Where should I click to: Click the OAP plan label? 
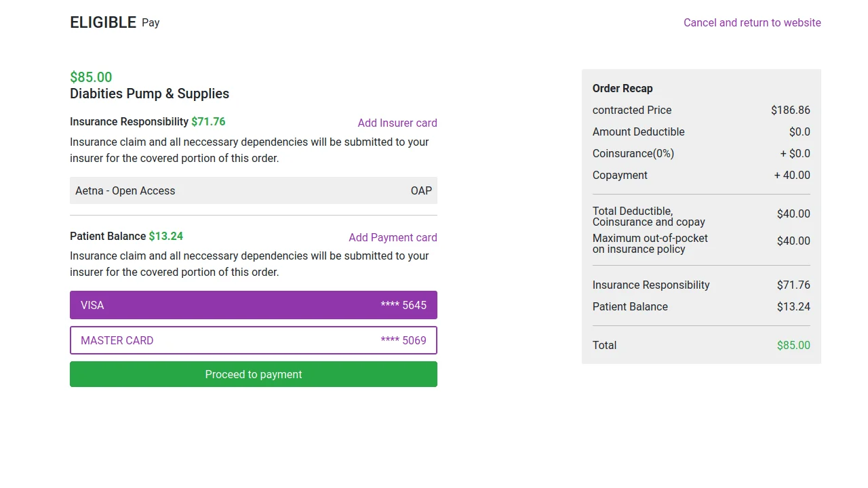pos(421,190)
